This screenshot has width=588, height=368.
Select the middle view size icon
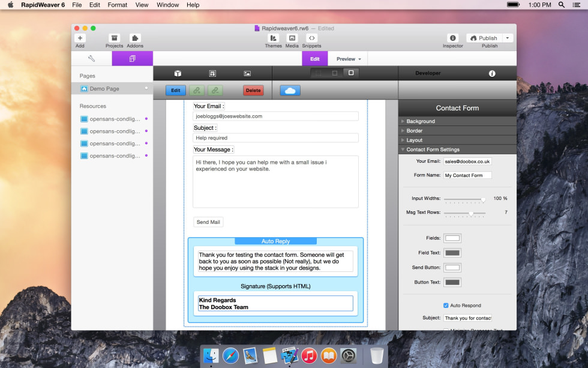point(335,73)
